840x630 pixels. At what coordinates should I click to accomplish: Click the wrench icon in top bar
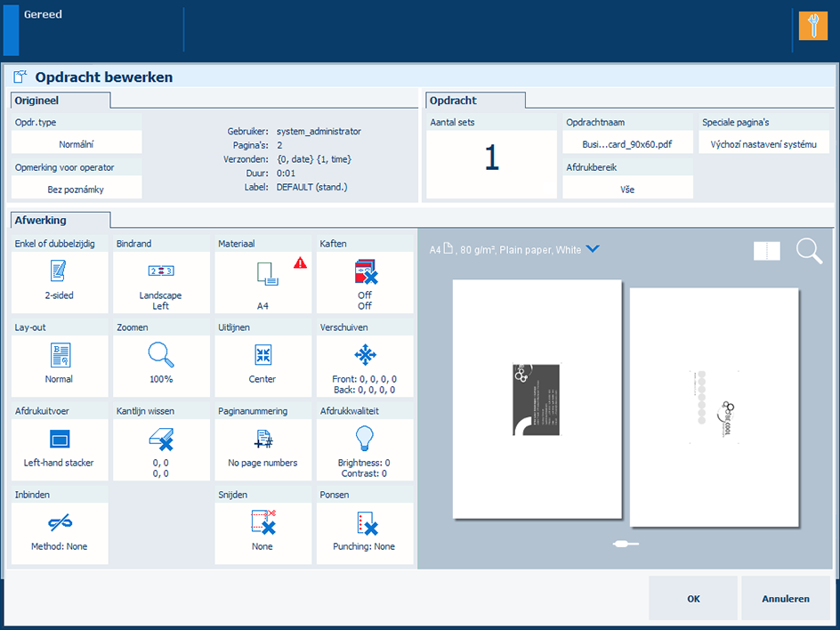pos(812,26)
